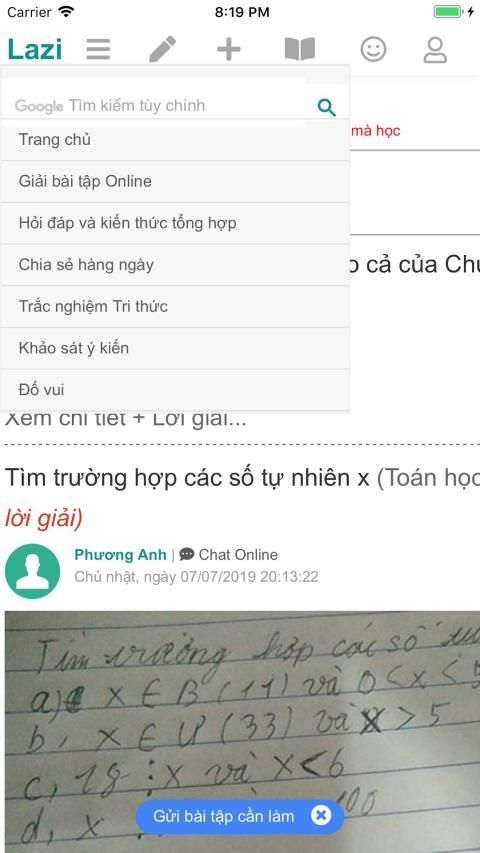Select Đố vui menu entry
The image size is (480, 853).
click(x=175, y=390)
